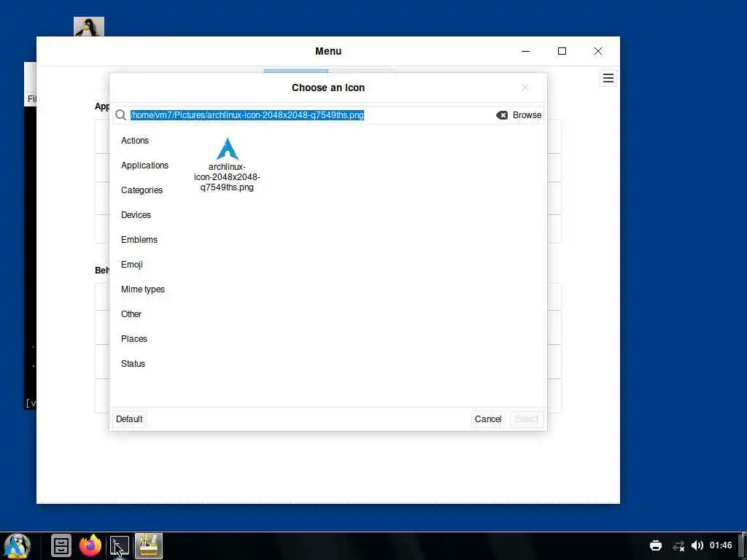
Task: Open the hamburger menu in Menu window
Action: (x=608, y=78)
